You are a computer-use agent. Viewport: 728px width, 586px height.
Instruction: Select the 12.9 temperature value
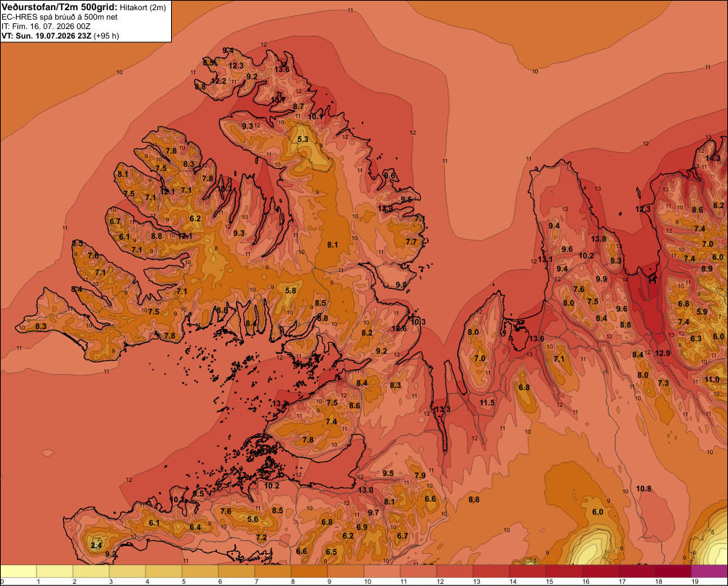tap(662, 353)
